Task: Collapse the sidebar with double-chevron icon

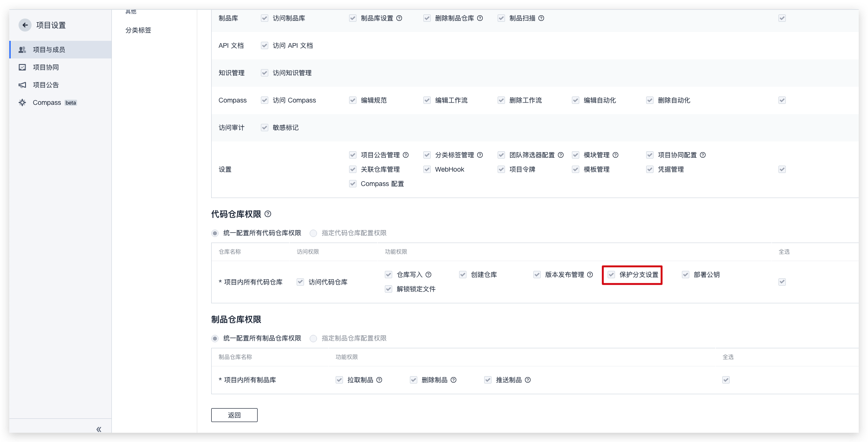Action: [x=98, y=429]
